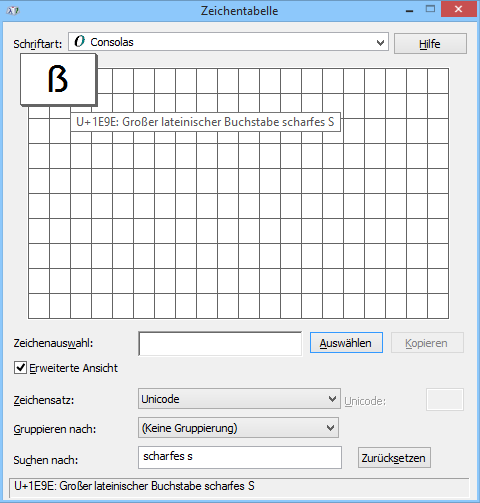Click the Auswählen button

[346, 343]
